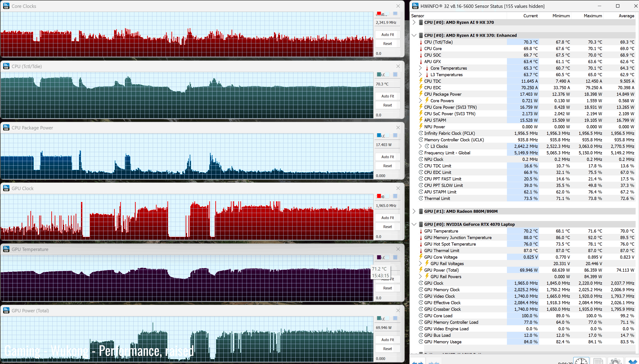
Task: Expand the GPU [#1] AMD Radeon 880M/890M group
Action: (x=414, y=211)
